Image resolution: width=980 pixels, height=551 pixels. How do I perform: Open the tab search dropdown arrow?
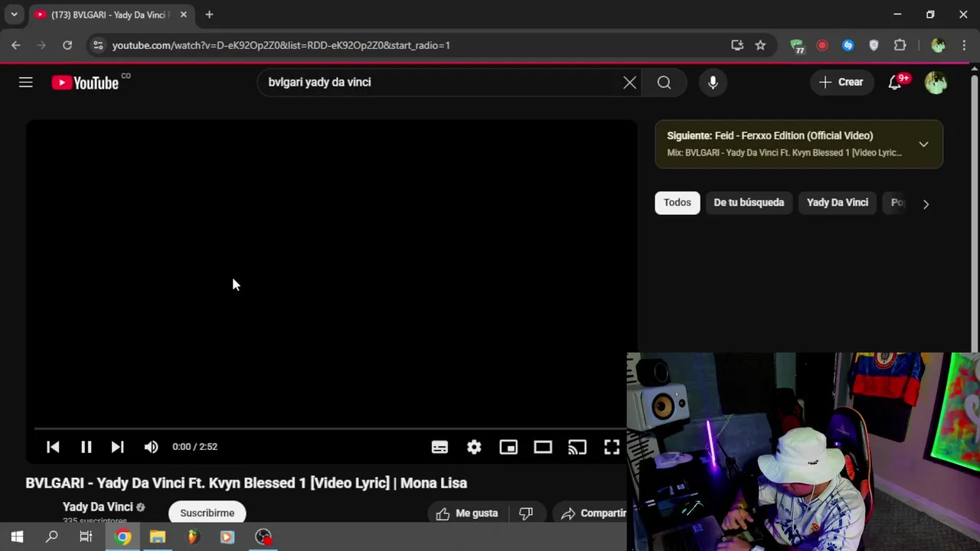[14, 15]
